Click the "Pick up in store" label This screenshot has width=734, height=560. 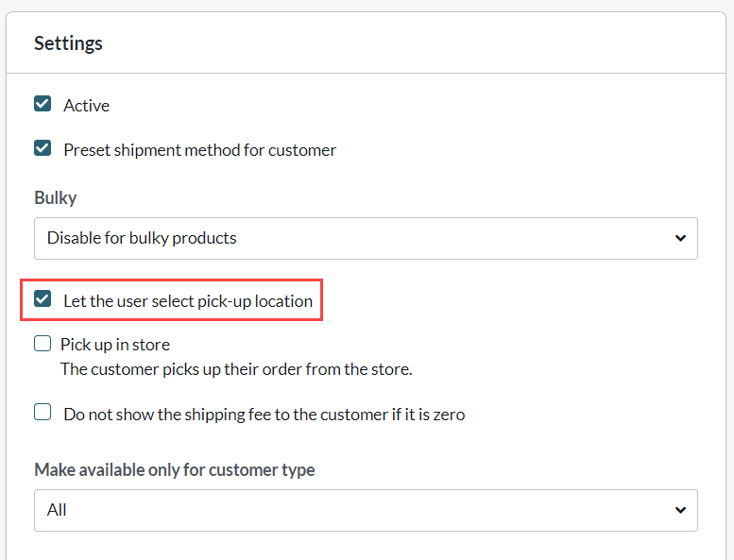(115, 345)
